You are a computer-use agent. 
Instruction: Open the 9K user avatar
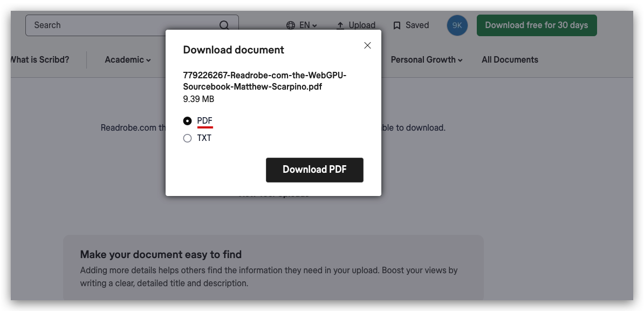(457, 25)
